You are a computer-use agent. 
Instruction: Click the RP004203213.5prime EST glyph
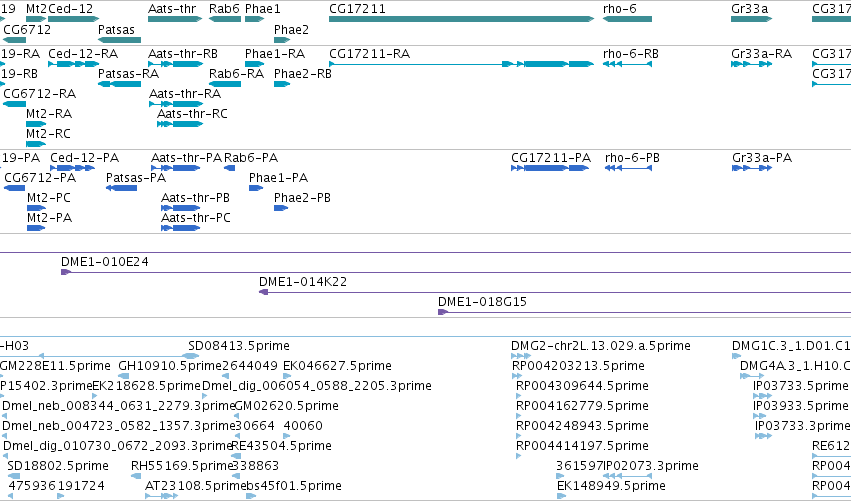pyautogui.click(x=517, y=376)
